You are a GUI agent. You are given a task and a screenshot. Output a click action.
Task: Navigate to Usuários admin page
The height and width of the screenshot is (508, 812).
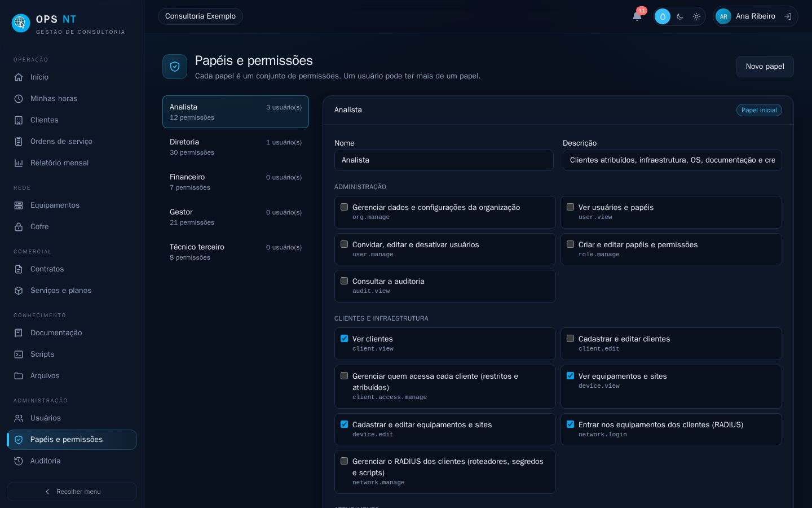pos(72,418)
